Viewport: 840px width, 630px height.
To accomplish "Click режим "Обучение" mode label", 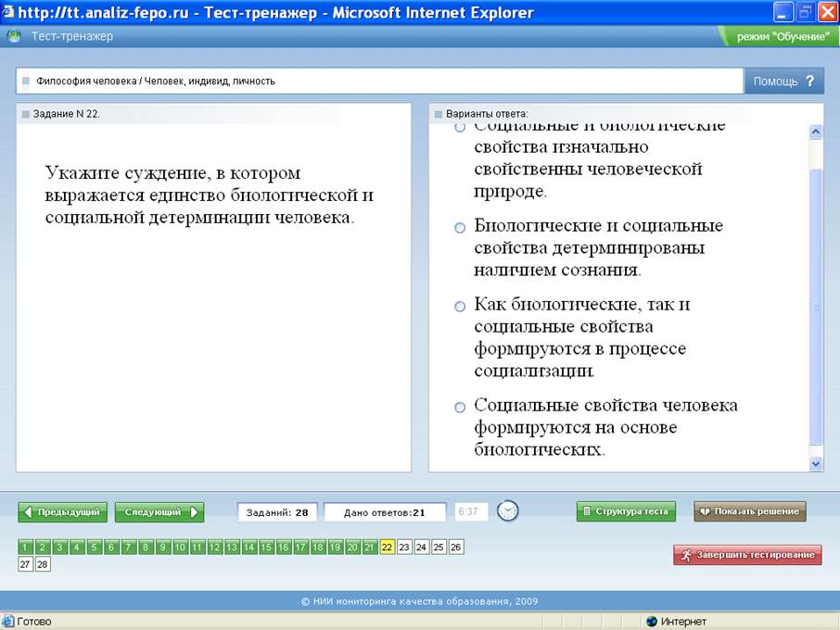I will pos(783,36).
